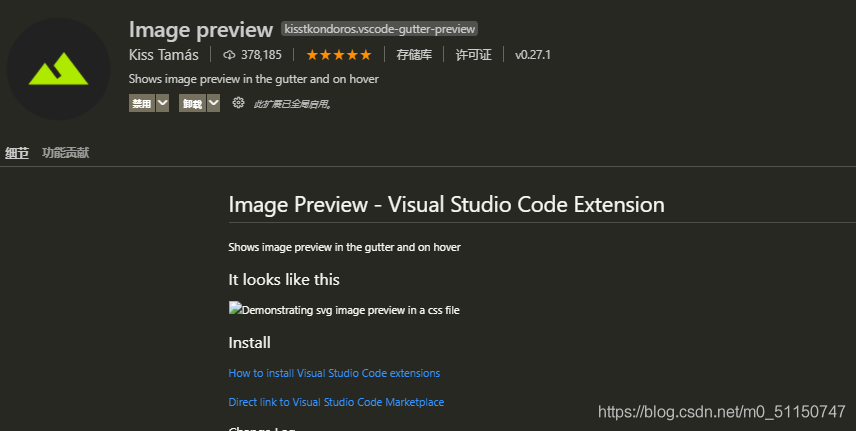Click publisher name Kiss Tamás
856x431 pixels.
pos(164,55)
